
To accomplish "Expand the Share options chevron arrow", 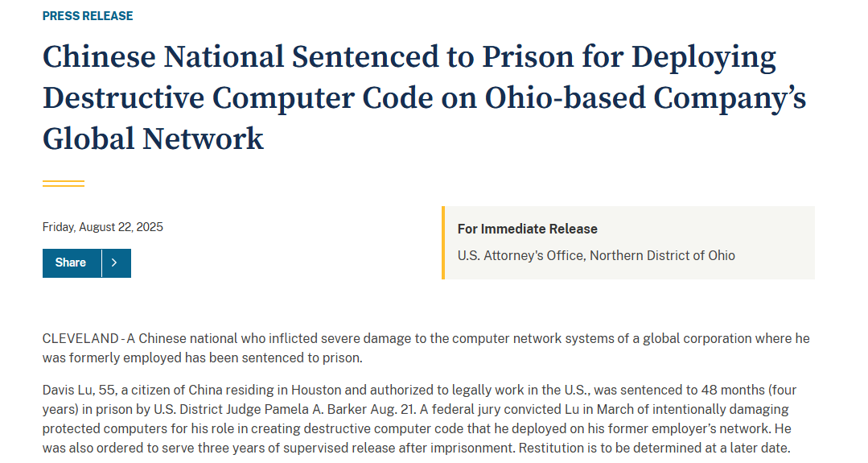I will click(x=116, y=263).
